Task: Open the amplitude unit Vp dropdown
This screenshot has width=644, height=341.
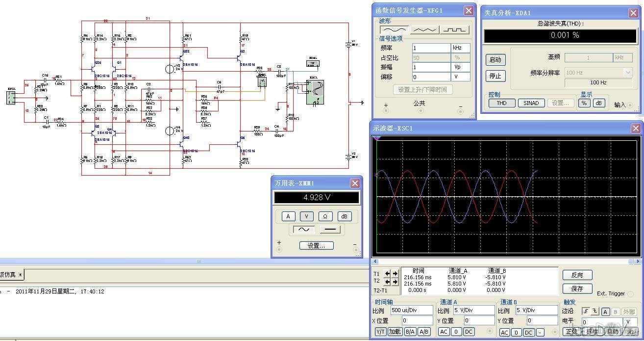Action: pyautogui.click(x=461, y=67)
